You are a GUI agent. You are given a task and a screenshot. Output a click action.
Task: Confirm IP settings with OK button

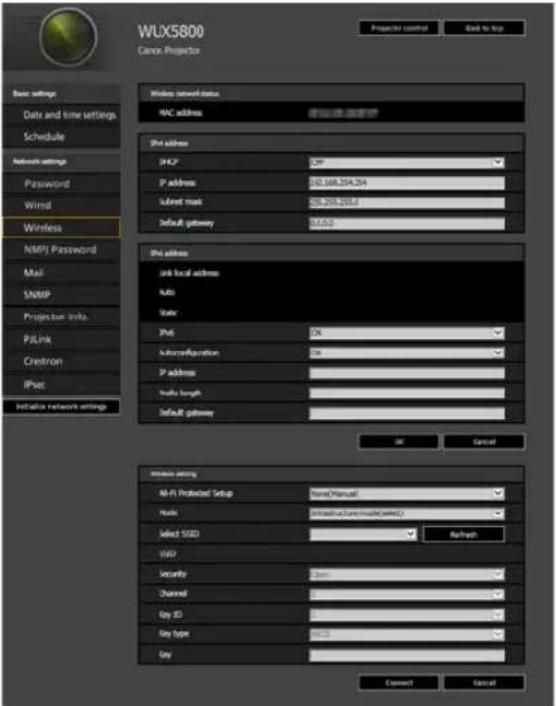pyautogui.click(x=398, y=442)
